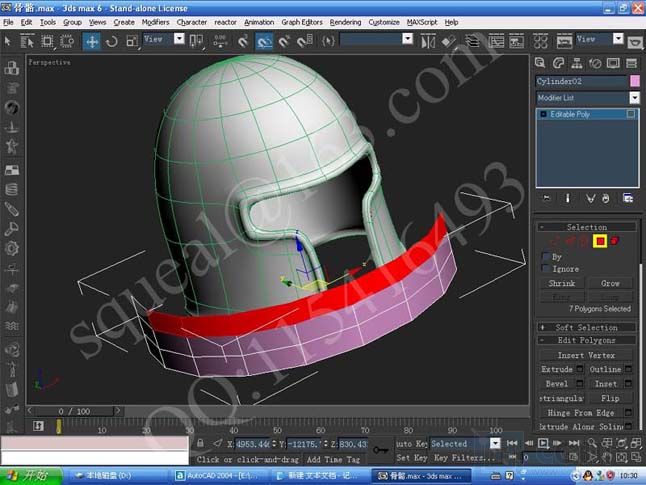Click the Windows Start button
Image resolution: width=646 pixels, height=485 pixels.
(31, 476)
